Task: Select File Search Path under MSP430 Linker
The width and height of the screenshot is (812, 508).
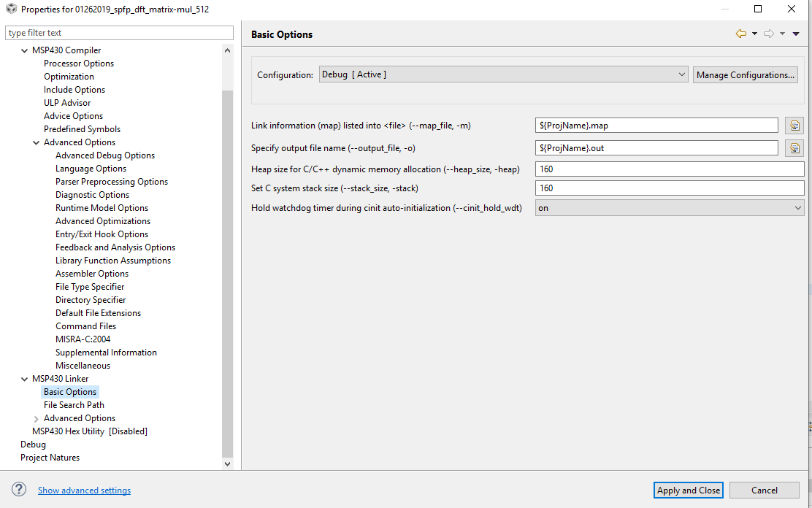Action: pyautogui.click(x=74, y=404)
